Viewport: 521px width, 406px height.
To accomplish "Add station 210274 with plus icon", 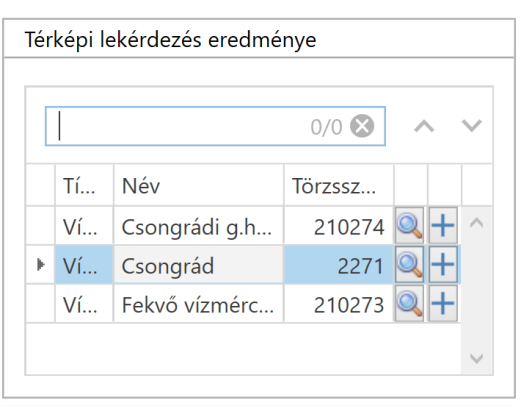I will 443,226.
